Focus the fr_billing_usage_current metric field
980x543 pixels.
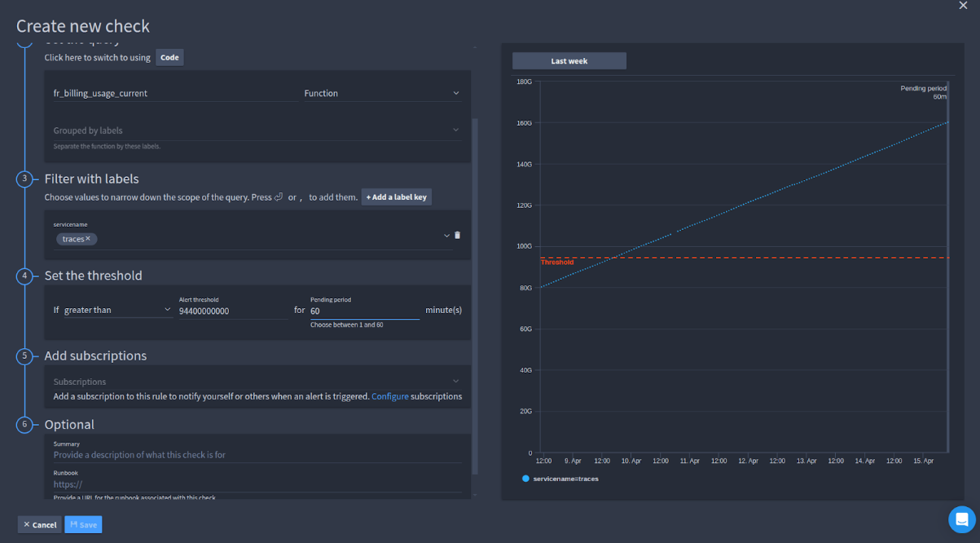coord(175,93)
